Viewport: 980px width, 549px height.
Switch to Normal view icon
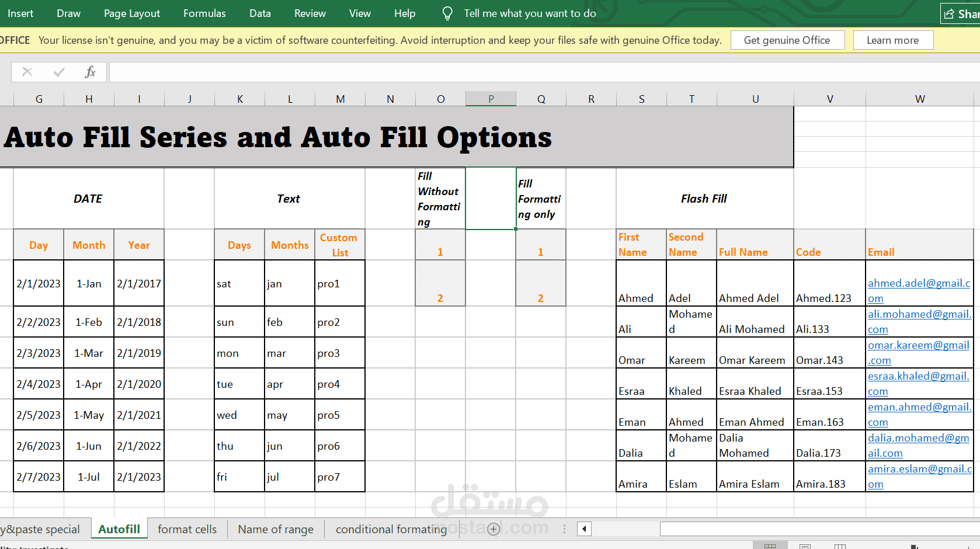770,546
